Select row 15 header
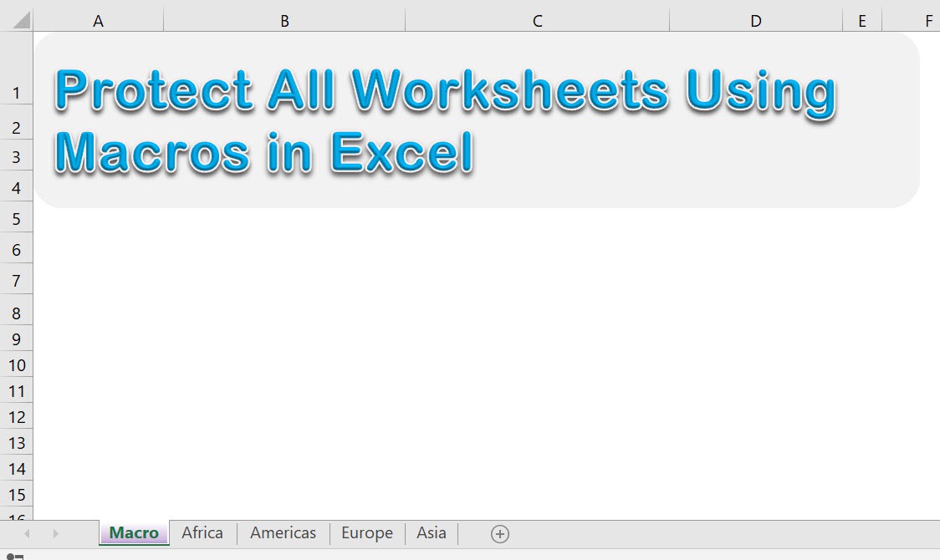The width and height of the screenshot is (940, 560). click(16, 495)
